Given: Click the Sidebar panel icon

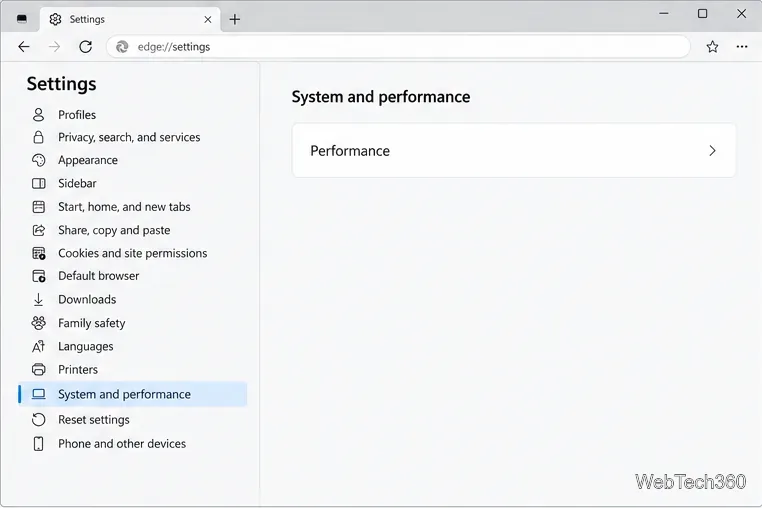Looking at the screenshot, I should pyautogui.click(x=38, y=183).
